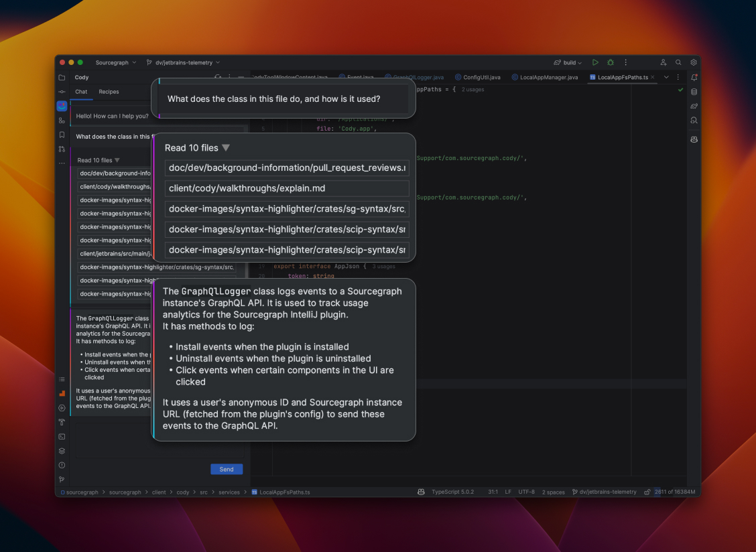Open the TODO list tool window
The height and width of the screenshot is (552, 756).
[x=62, y=379]
